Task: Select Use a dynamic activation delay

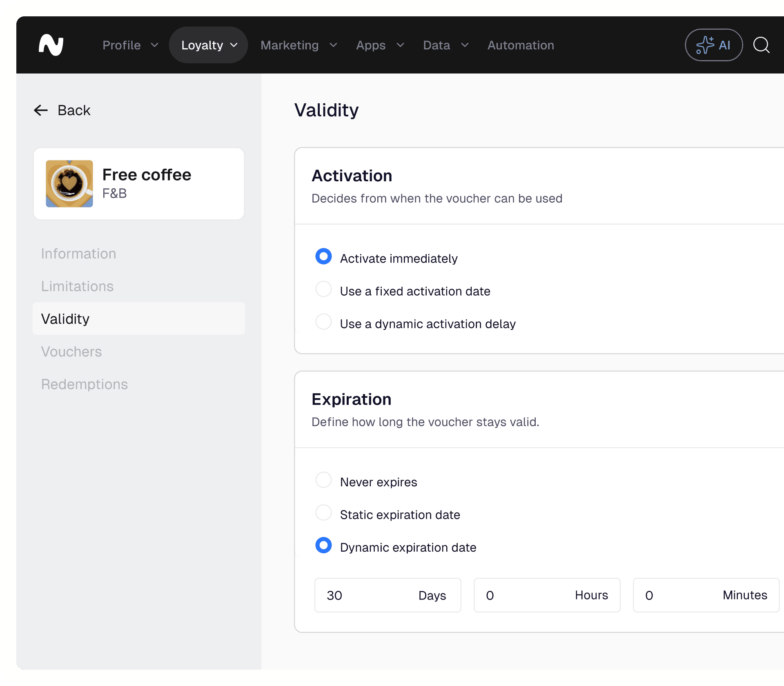Action: tap(323, 322)
